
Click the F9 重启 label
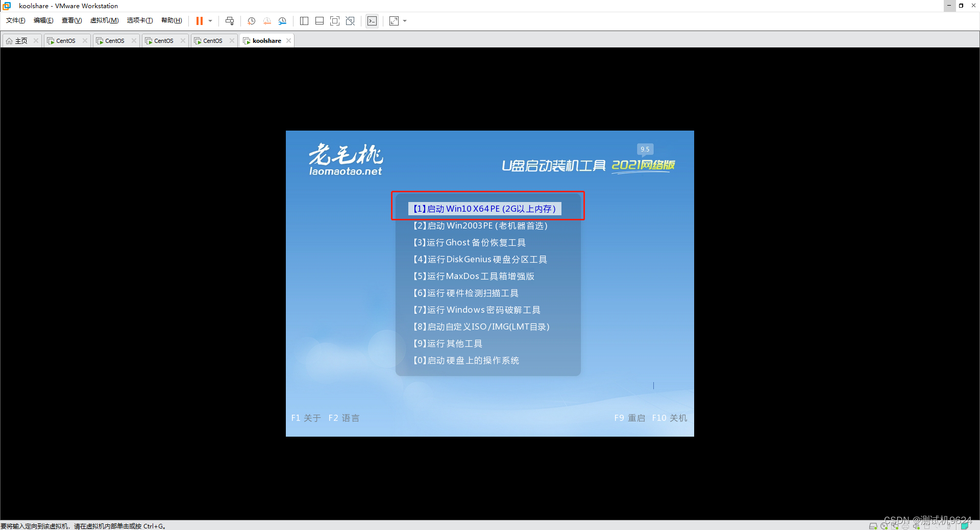[629, 418]
